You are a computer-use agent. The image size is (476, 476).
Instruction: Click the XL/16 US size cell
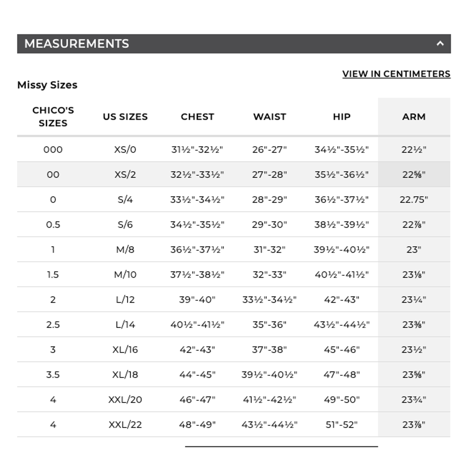click(125, 349)
